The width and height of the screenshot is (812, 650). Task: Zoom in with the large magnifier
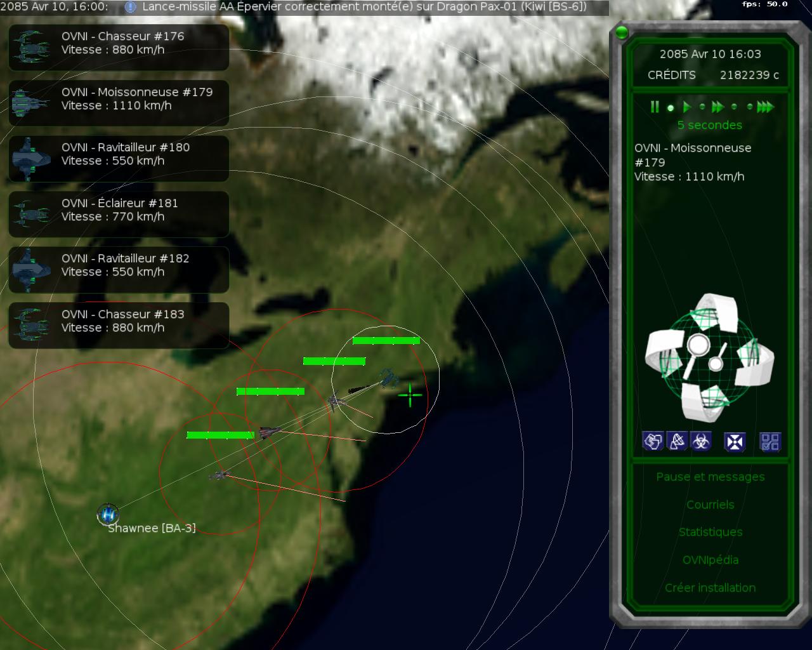click(698, 347)
